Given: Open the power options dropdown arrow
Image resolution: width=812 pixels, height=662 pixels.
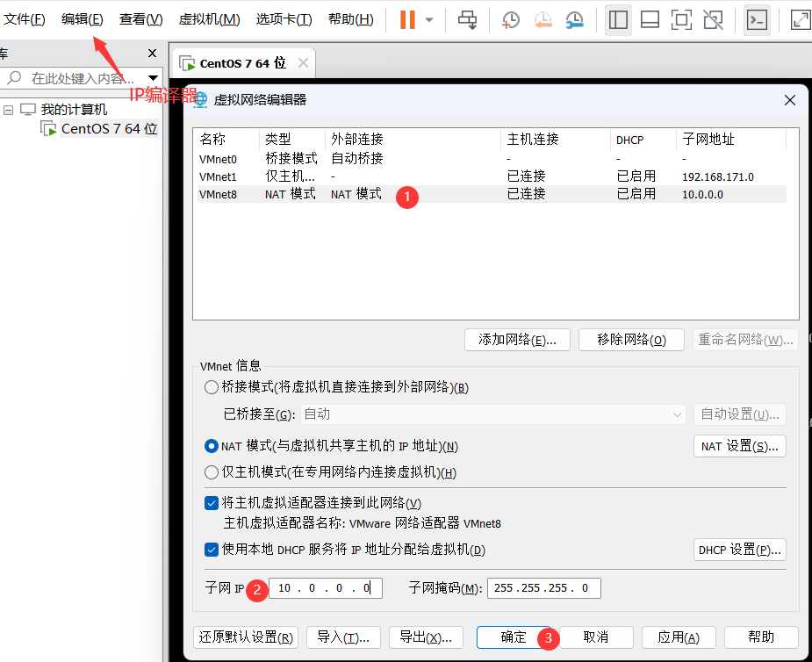Looking at the screenshot, I should [x=428, y=19].
